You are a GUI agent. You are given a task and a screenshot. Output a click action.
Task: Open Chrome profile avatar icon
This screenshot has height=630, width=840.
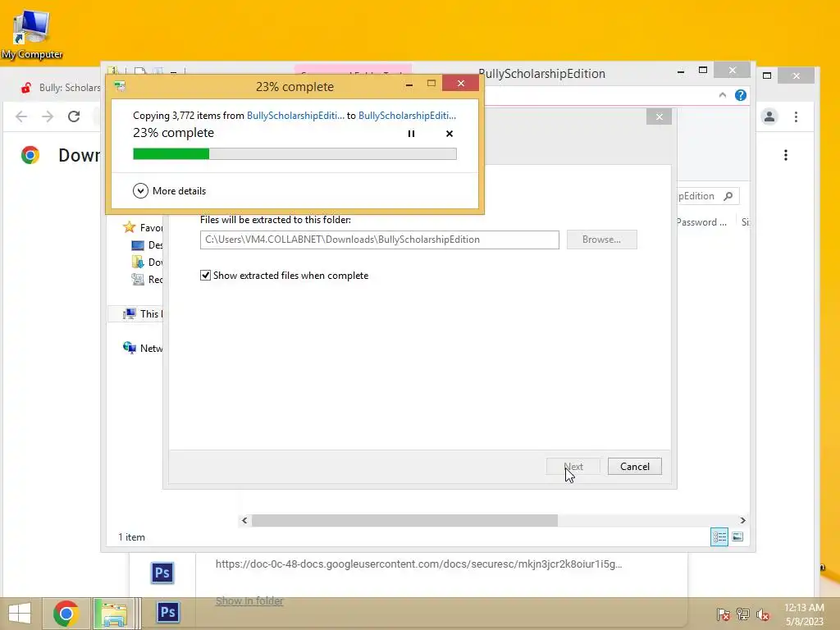769,116
